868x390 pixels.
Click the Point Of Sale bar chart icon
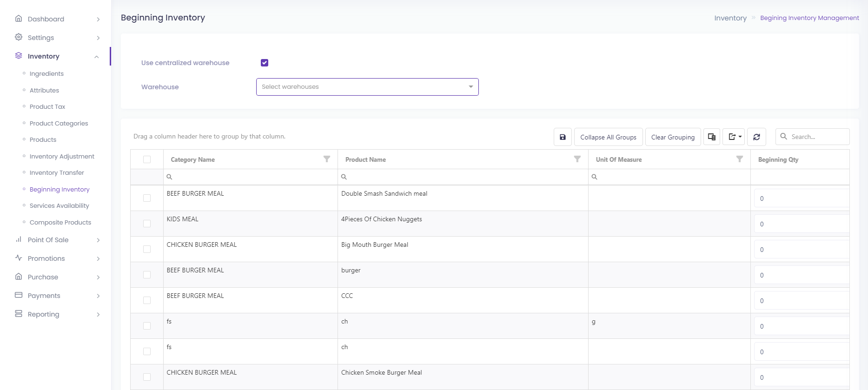[x=19, y=239]
